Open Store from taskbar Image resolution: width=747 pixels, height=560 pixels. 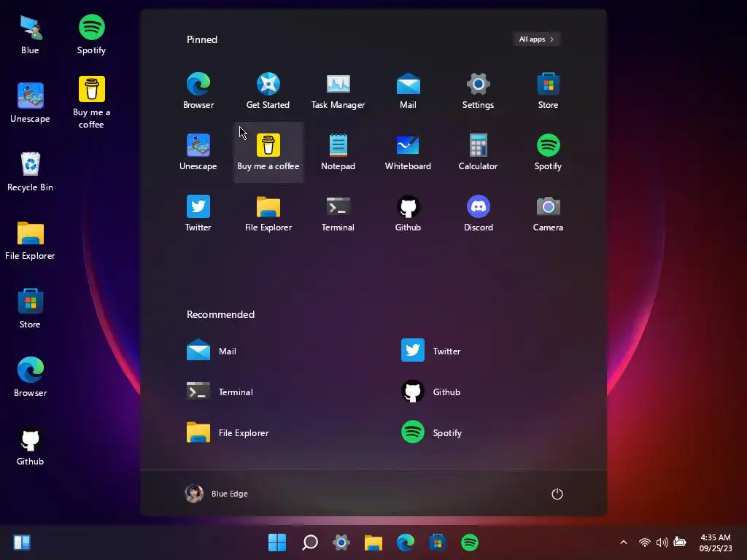pos(438,542)
